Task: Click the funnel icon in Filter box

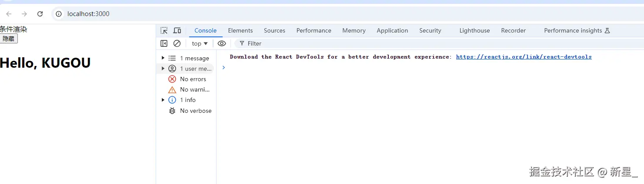Action: [x=242, y=43]
